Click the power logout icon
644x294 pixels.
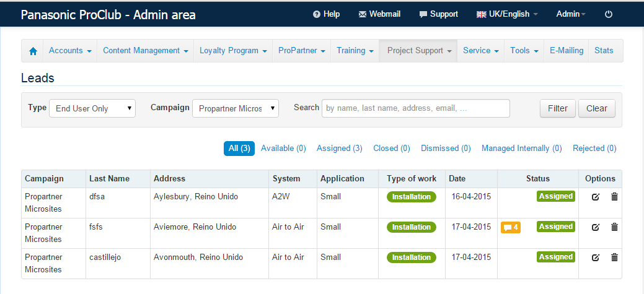click(609, 14)
